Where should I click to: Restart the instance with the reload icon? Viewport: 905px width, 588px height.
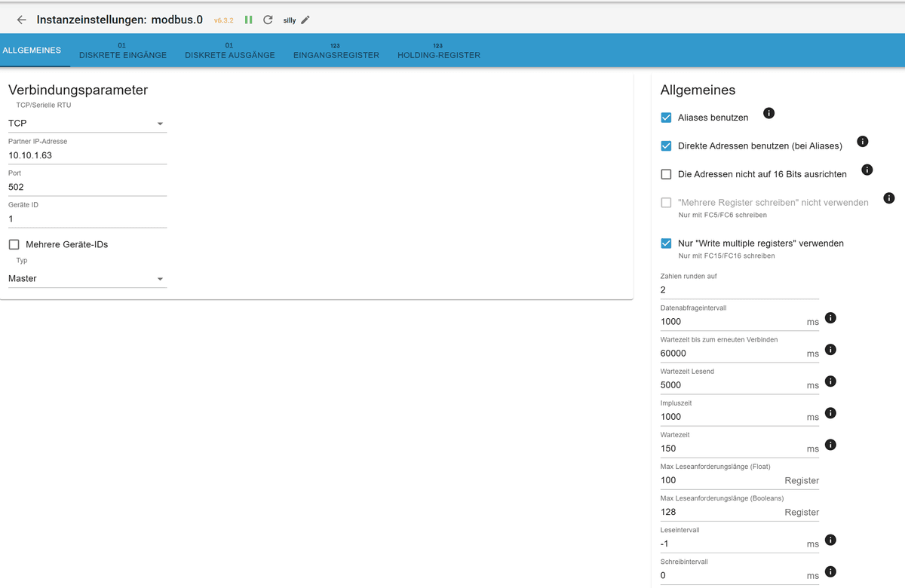coord(268,20)
